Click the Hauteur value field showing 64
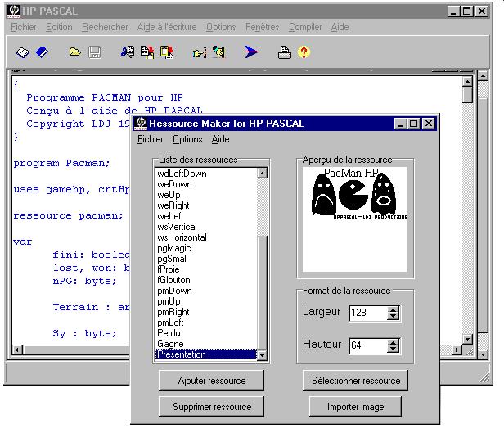The width and height of the screenshot is (504, 429). 368,345
